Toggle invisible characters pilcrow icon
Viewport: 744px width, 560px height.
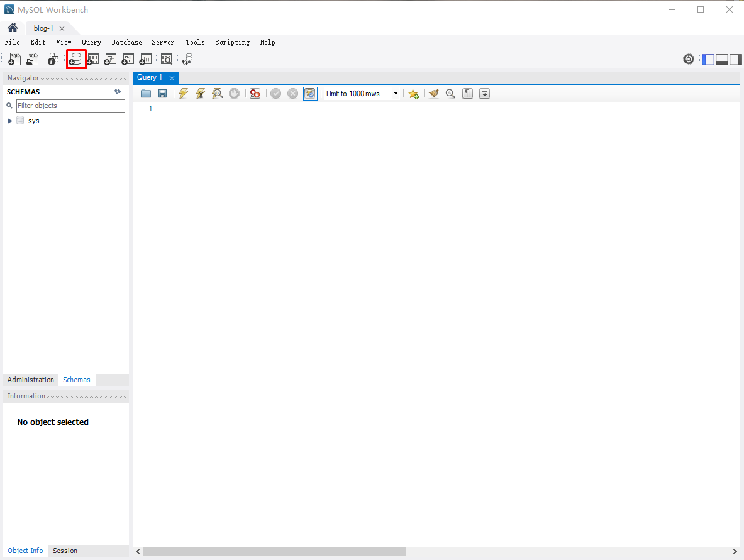[467, 94]
